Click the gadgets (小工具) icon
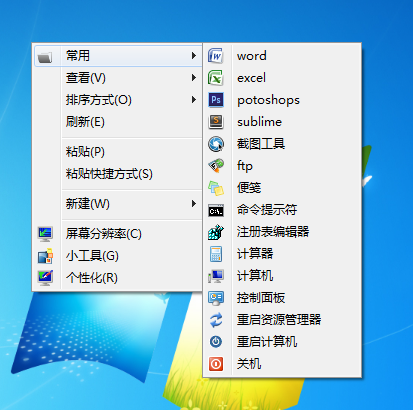Screen dimensions: 413x410 (x=45, y=256)
